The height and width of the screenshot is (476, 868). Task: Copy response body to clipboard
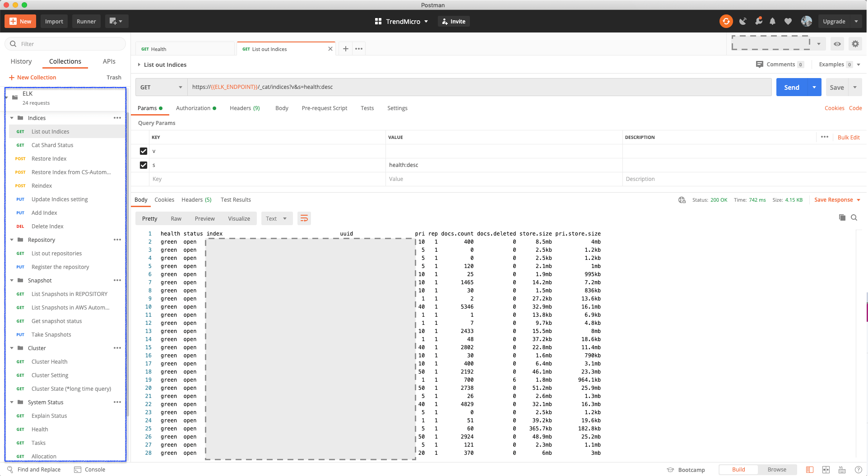842,217
